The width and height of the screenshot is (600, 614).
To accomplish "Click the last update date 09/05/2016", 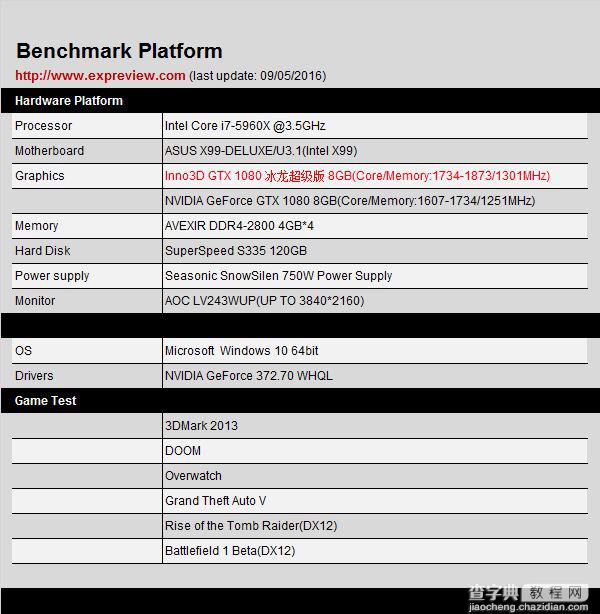I will (291, 76).
